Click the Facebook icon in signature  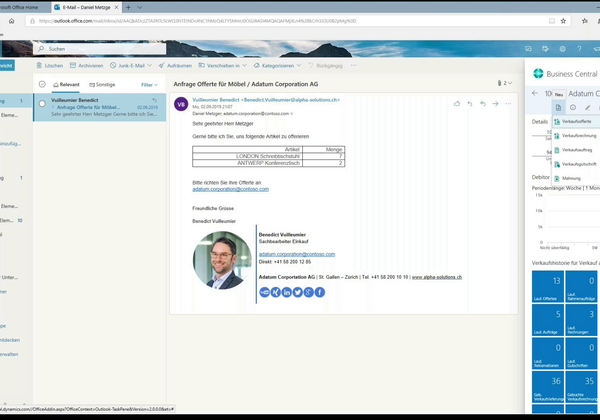click(320, 292)
